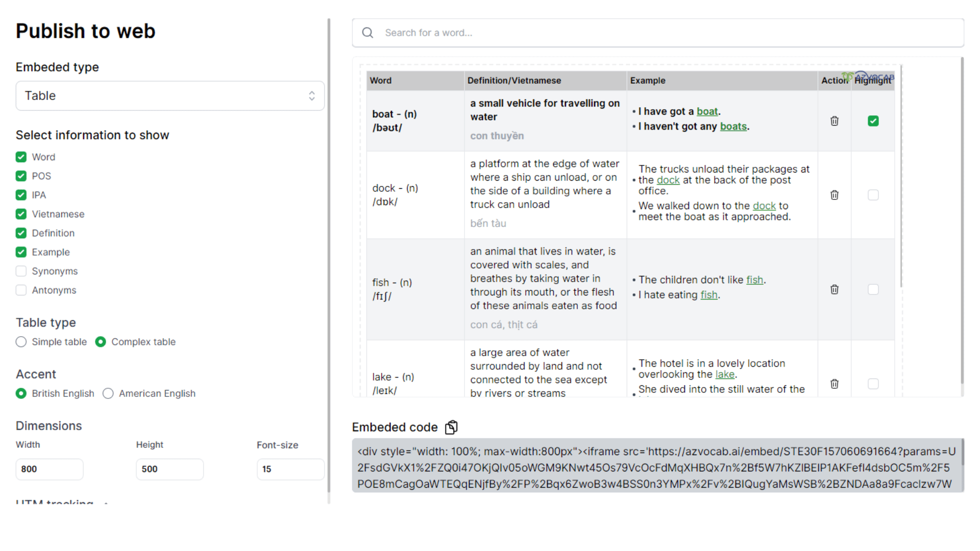
Task: Click the search magnifier icon
Action: (367, 32)
